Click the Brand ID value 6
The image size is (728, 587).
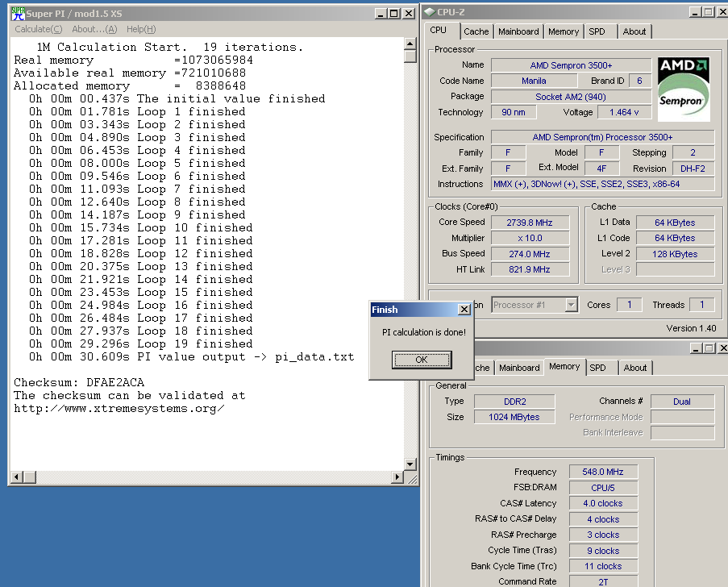pos(640,81)
